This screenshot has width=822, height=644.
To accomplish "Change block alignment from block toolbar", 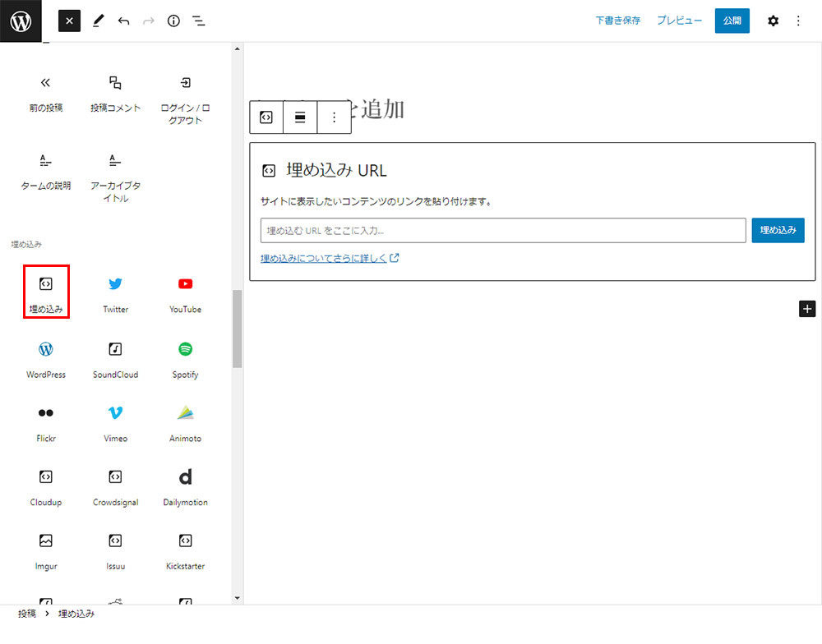I will (300, 117).
